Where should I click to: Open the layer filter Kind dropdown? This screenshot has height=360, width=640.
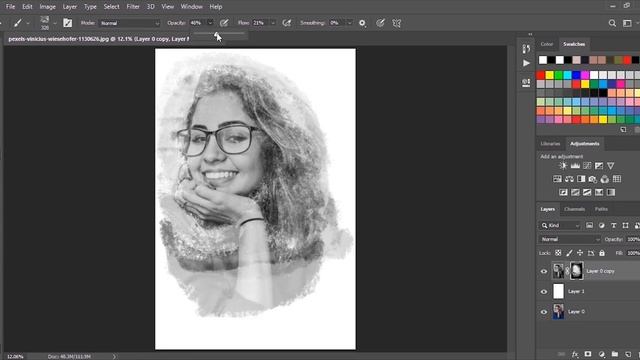[x=560, y=225]
